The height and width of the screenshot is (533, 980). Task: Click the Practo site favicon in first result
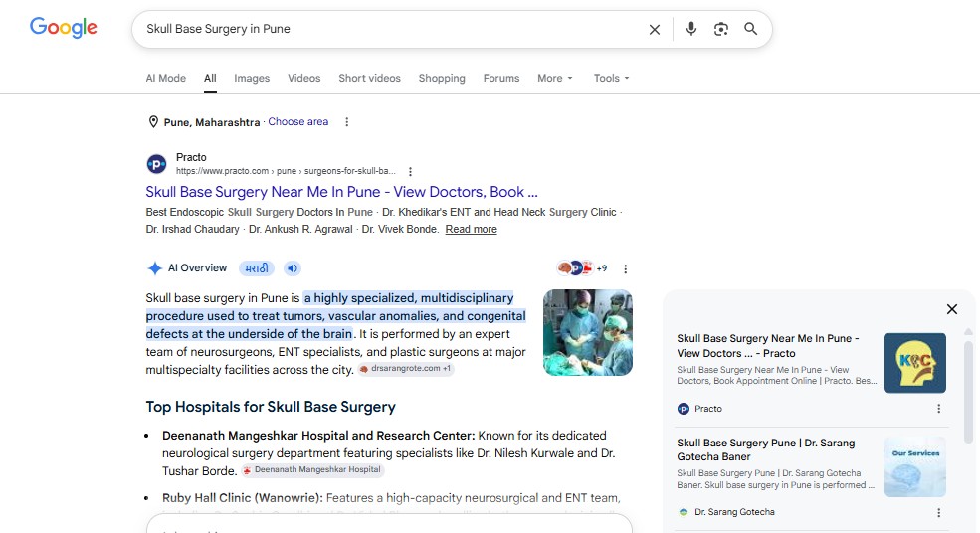tap(156, 164)
